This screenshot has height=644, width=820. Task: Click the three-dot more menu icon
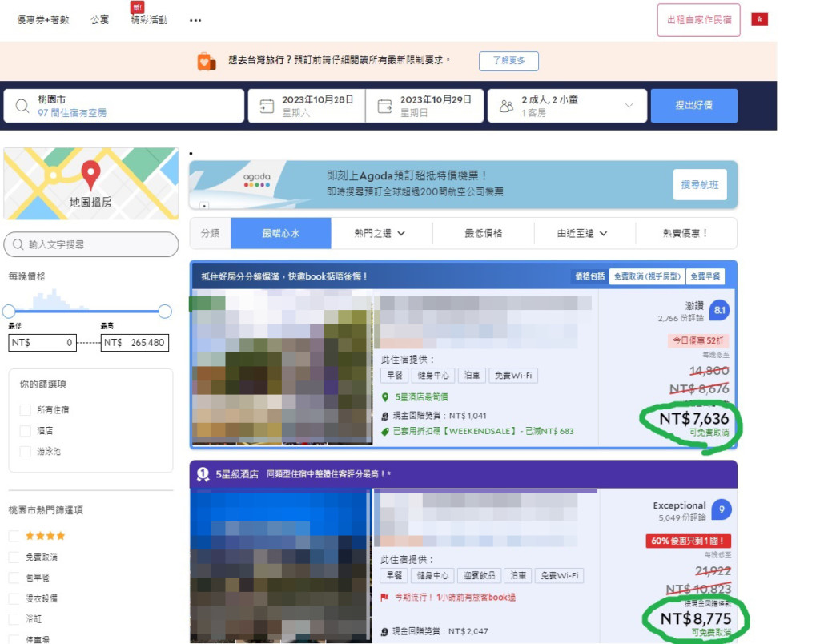(x=195, y=20)
